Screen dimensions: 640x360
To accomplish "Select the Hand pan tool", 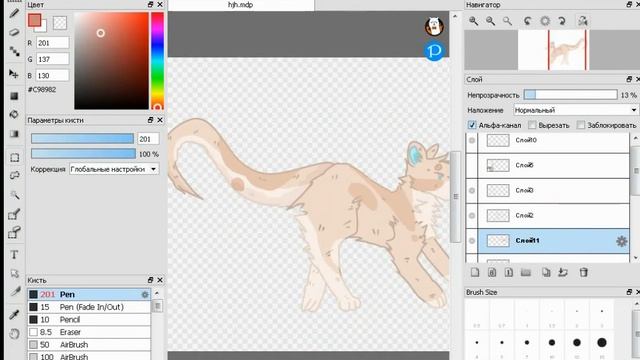I will [x=14, y=333].
